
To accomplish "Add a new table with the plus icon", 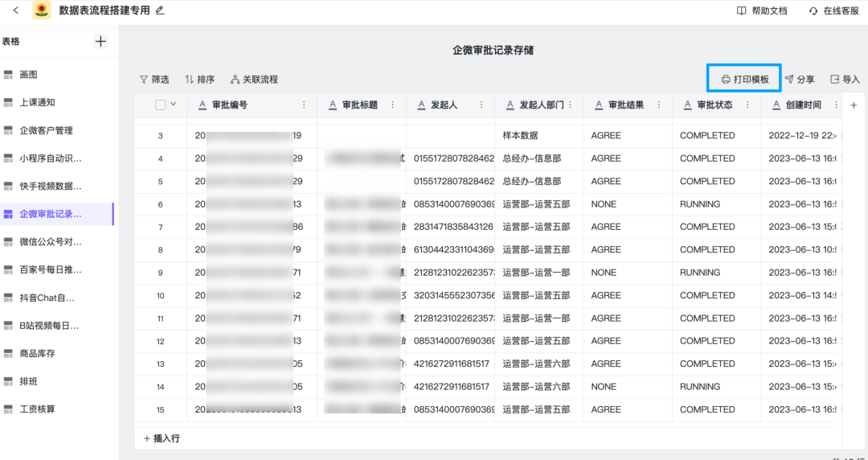I will point(100,41).
